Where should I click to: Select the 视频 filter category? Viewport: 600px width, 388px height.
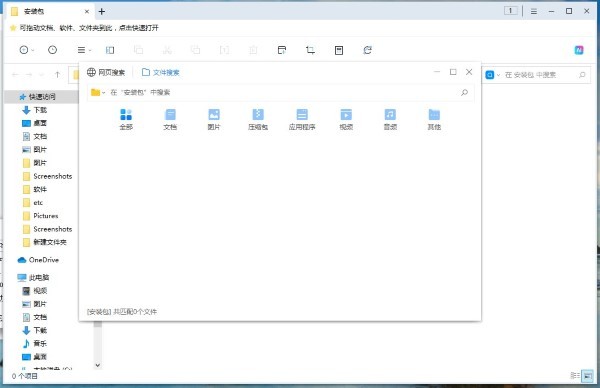tap(346, 119)
